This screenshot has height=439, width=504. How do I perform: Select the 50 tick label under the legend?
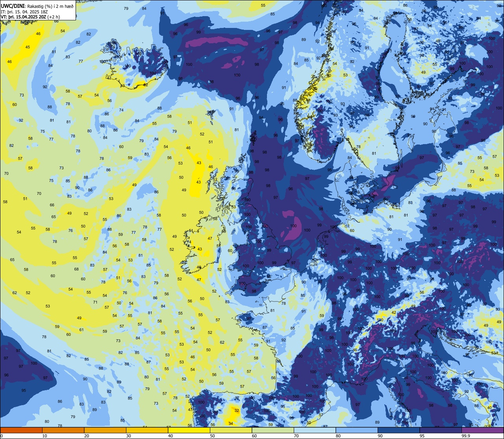pos(213,436)
